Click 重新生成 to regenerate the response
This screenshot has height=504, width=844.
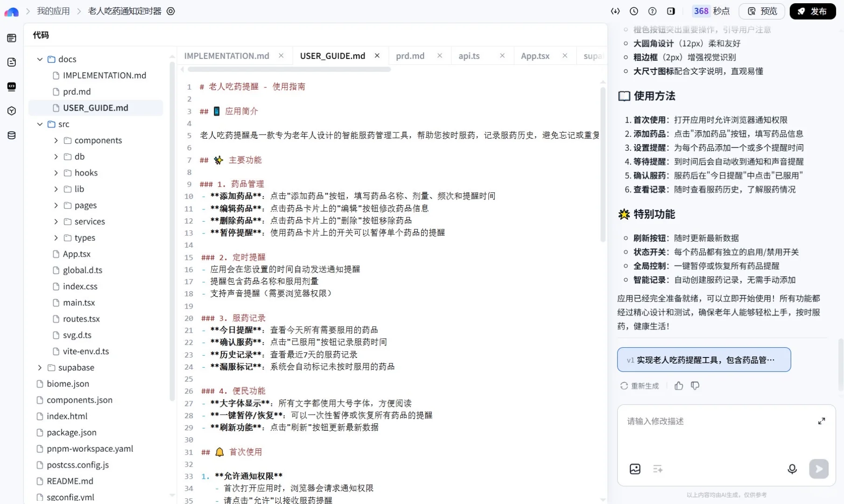click(x=640, y=386)
